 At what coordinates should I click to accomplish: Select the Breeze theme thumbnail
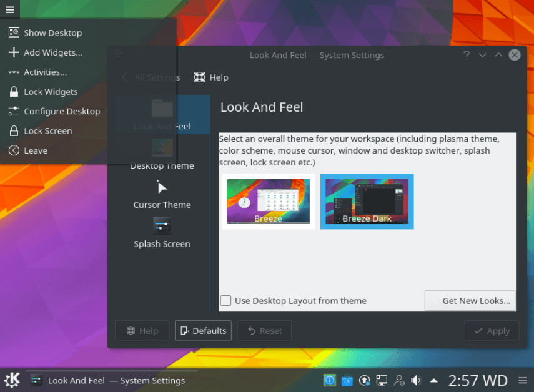point(269,202)
